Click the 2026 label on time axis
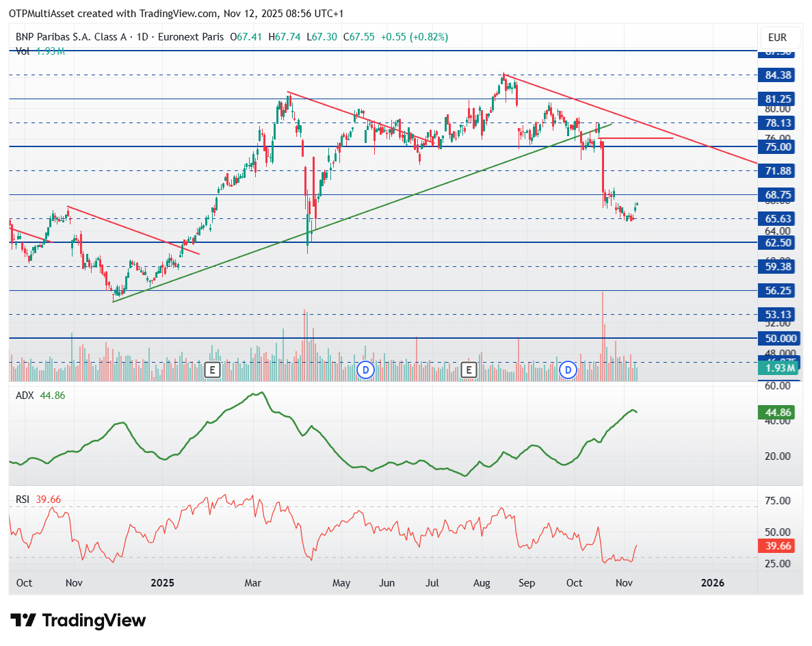 point(713,583)
